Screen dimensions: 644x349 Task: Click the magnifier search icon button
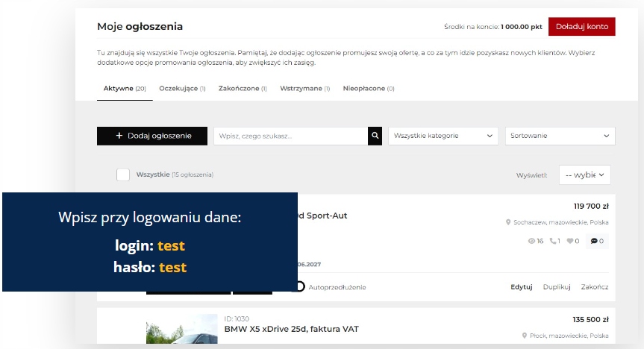(x=375, y=136)
